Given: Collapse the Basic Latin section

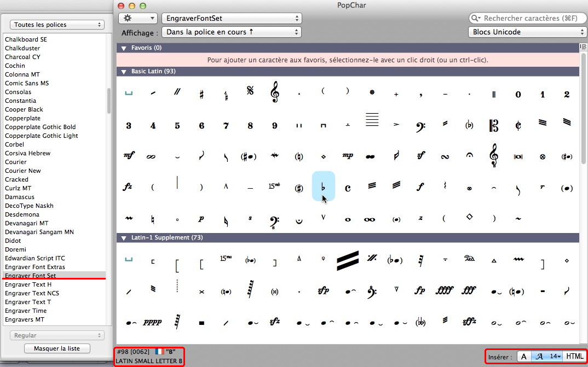Looking at the screenshot, I should click(124, 72).
